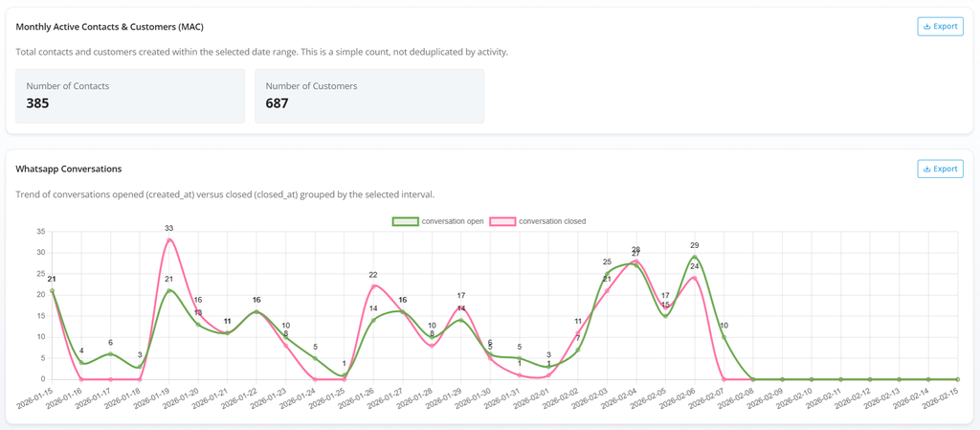
Task: Click the open data point labeled 25
Action: [607, 274]
